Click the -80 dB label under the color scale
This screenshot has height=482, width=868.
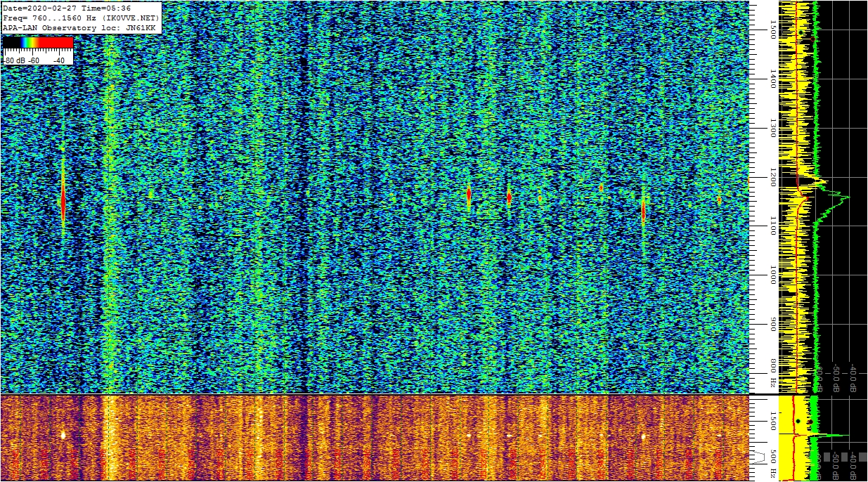point(15,60)
